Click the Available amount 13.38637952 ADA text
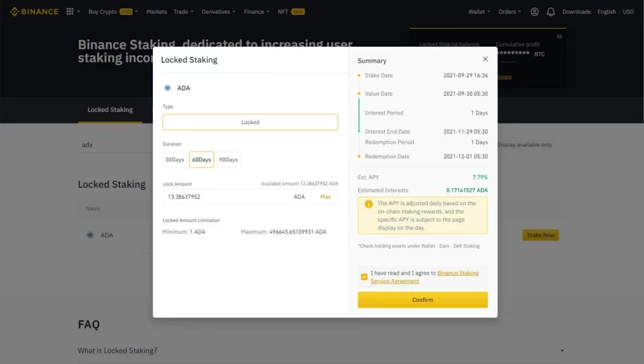 tap(299, 183)
